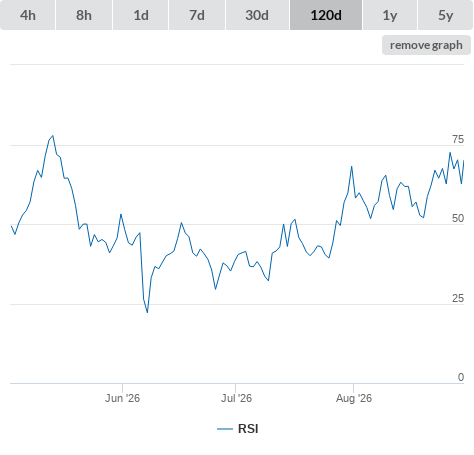This screenshot has width=474, height=455.
Task: Click the remove graph button
Action: pyautogui.click(x=426, y=45)
